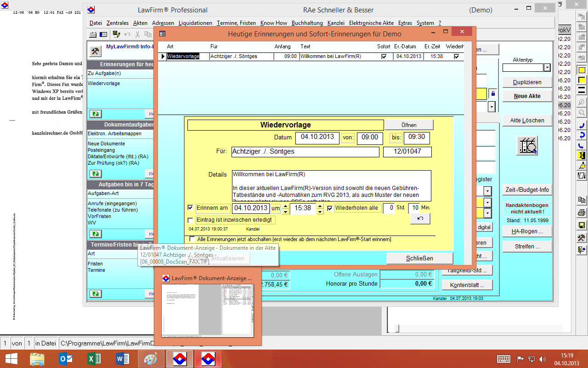Image resolution: width=588 pixels, height=368 pixels.
Task: Toggle the 'Erinnern am' checkbox
Action: click(191, 208)
